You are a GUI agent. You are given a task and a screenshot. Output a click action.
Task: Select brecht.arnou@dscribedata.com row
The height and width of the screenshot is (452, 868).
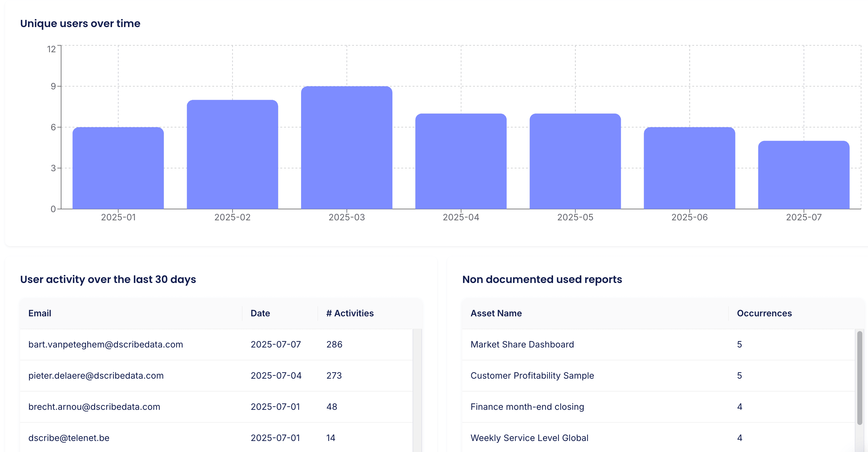[x=94, y=407]
